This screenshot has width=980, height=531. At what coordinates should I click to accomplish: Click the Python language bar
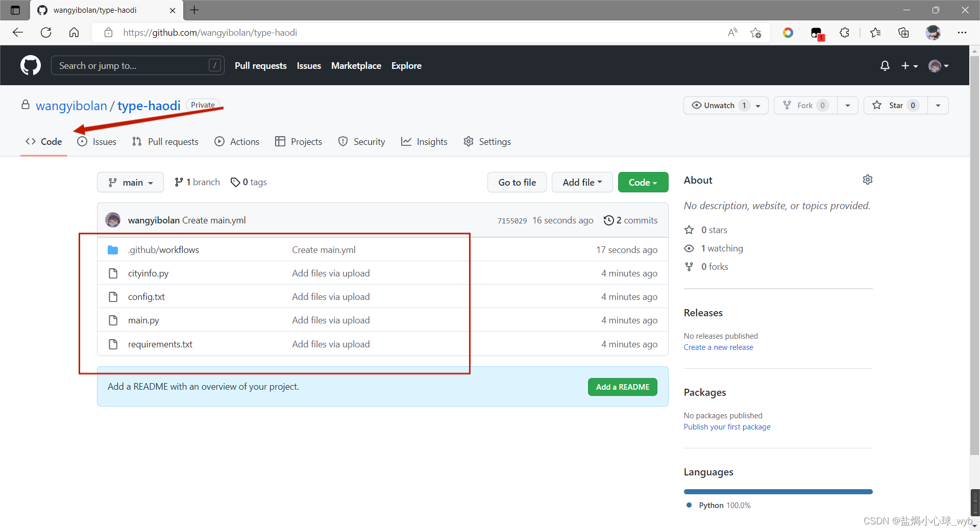click(778, 492)
